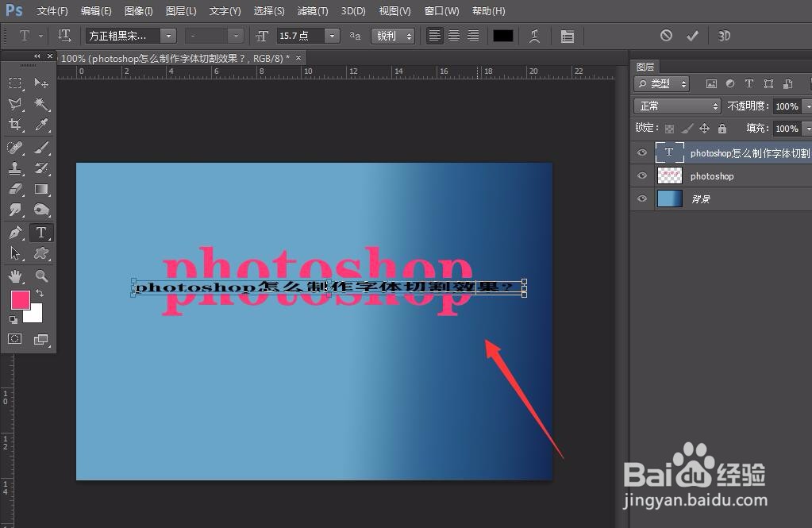The width and height of the screenshot is (812, 528).
Task: Select the Eraser tool
Action: [x=16, y=189]
